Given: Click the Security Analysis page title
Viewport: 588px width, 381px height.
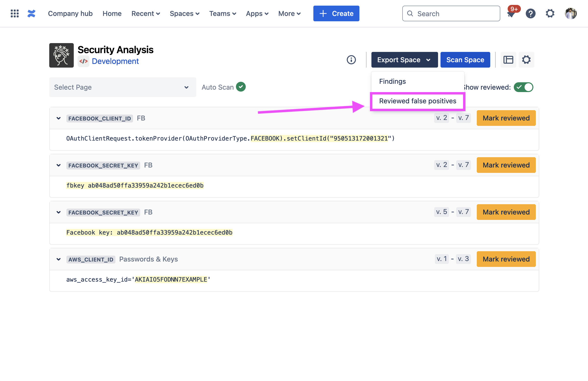Looking at the screenshot, I should pyautogui.click(x=115, y=50).
